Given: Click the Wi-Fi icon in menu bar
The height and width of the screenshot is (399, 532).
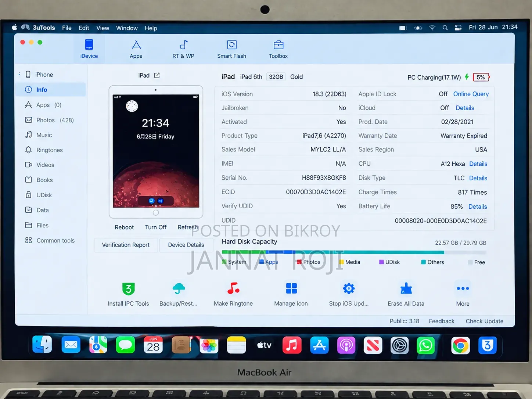Looking at the screenshot, I should click(432, 28).
